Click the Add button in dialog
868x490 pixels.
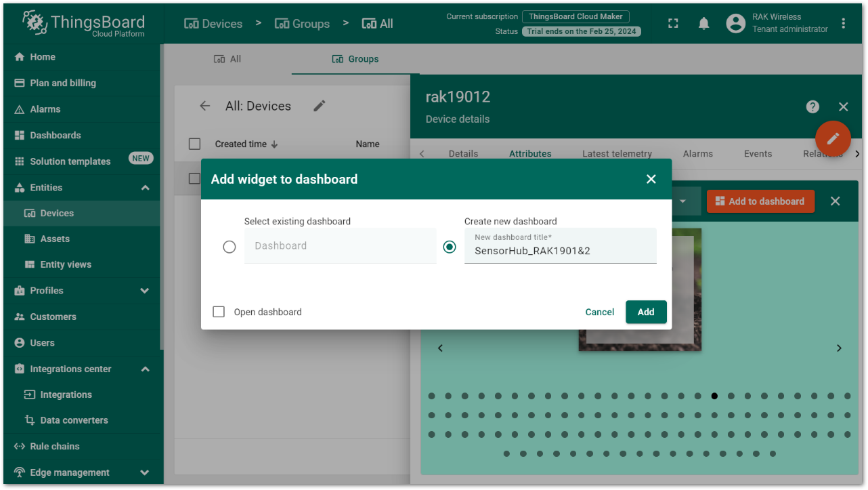click(x=646, y=312)
